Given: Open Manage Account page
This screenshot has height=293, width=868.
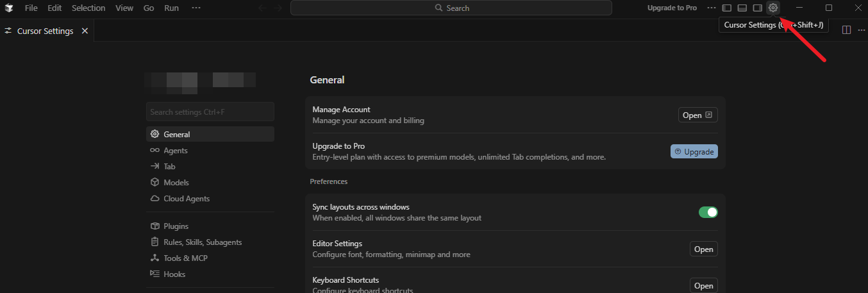Looking at the screenshot, I should tap(697, 115).
